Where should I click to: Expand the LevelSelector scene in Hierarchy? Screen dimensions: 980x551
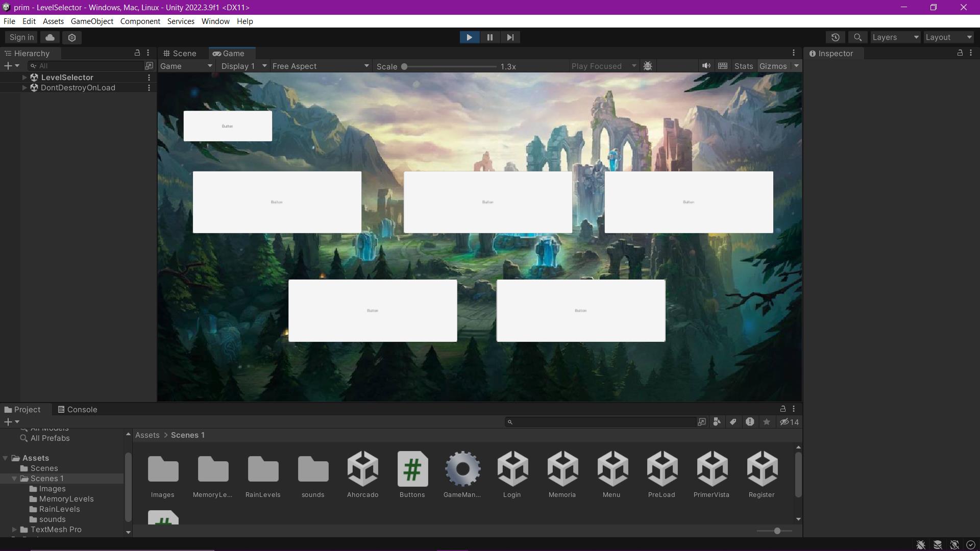click(x=24, y=78)
